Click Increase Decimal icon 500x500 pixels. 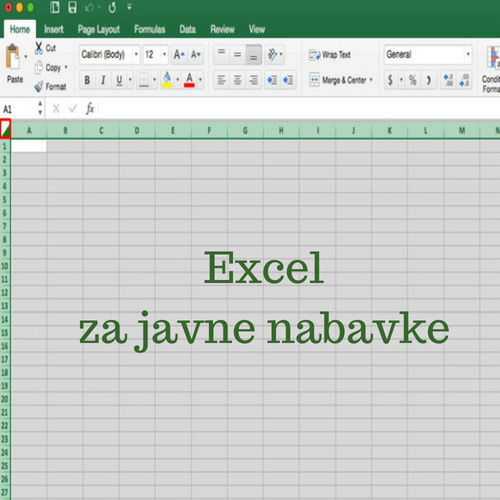tap(448, 80)
